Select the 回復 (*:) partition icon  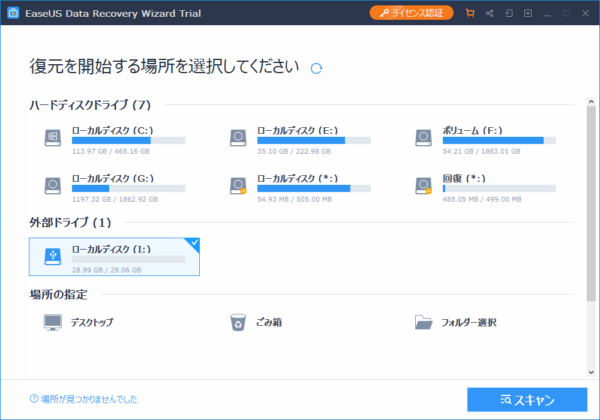[x=424, y=186]
